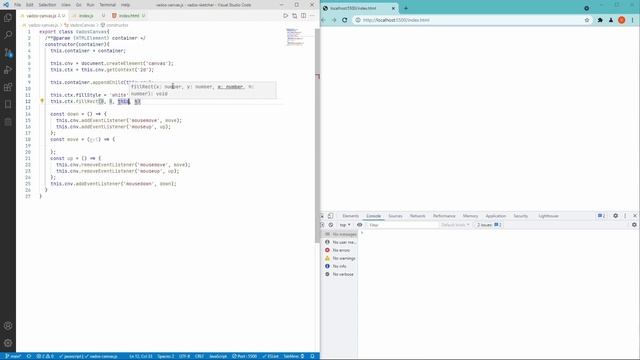Viewport: 640px width, 360px height.
Task: Click the lightbulb code action on line 12
Action: click(42, 101)
